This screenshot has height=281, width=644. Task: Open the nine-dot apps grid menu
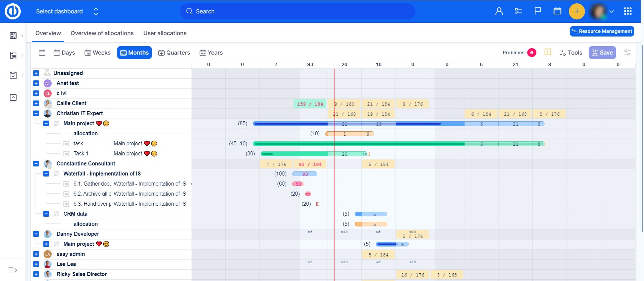(x=628, y=11)
